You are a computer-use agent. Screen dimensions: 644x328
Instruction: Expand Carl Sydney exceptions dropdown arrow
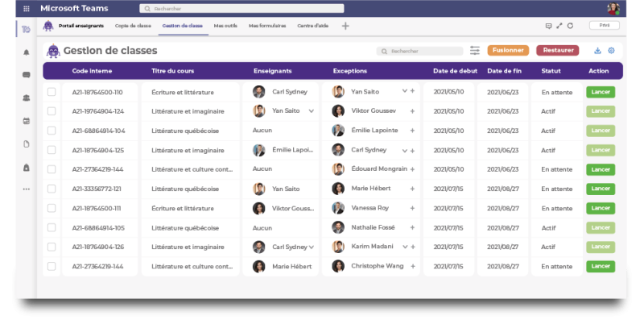pos(404,150)
